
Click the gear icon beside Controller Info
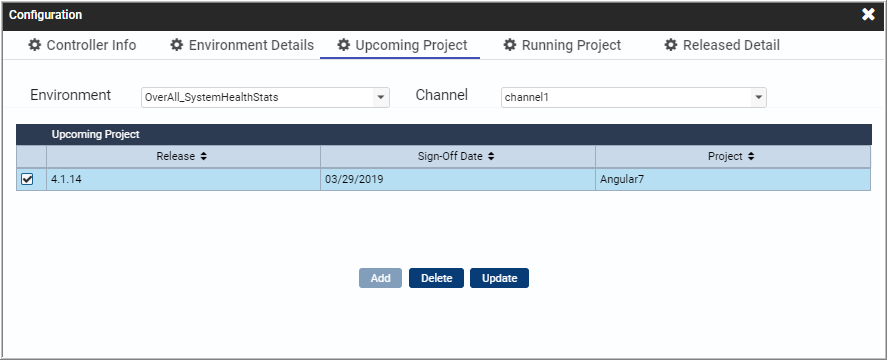click(35, 45)
